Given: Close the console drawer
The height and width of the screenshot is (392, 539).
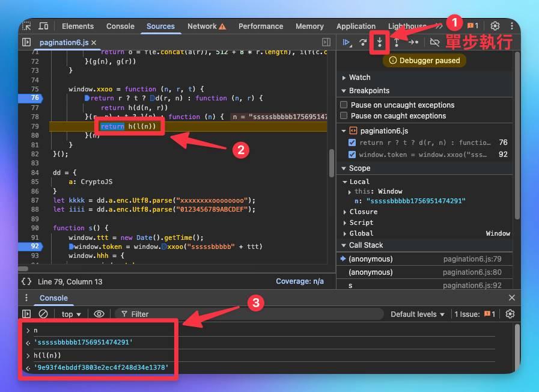Looking at the screenshot, I should pos(512,298).
